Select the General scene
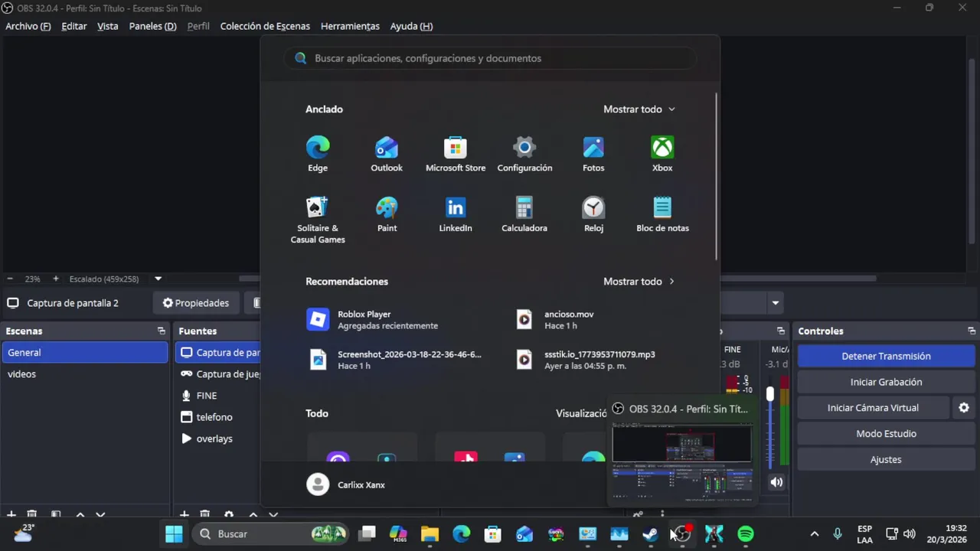 85,353
